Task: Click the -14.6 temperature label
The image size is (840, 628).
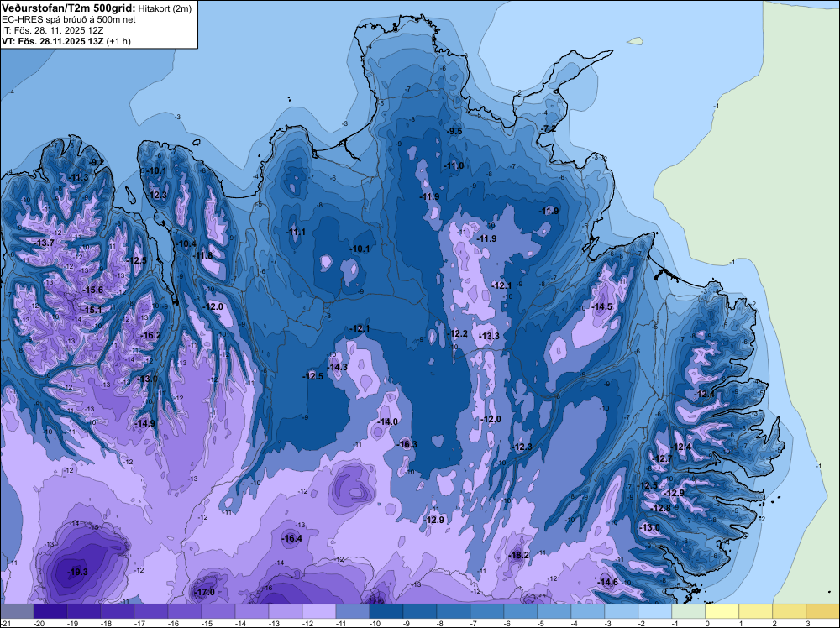Action: pos(607,582)
